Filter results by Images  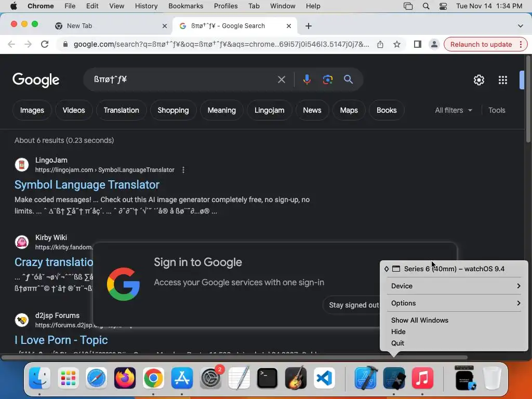pos(32,110)
